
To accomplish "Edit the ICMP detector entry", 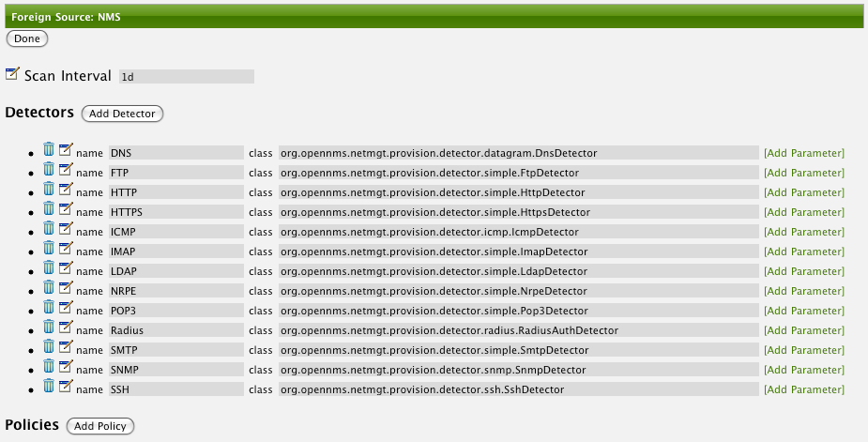I will 66,228.
